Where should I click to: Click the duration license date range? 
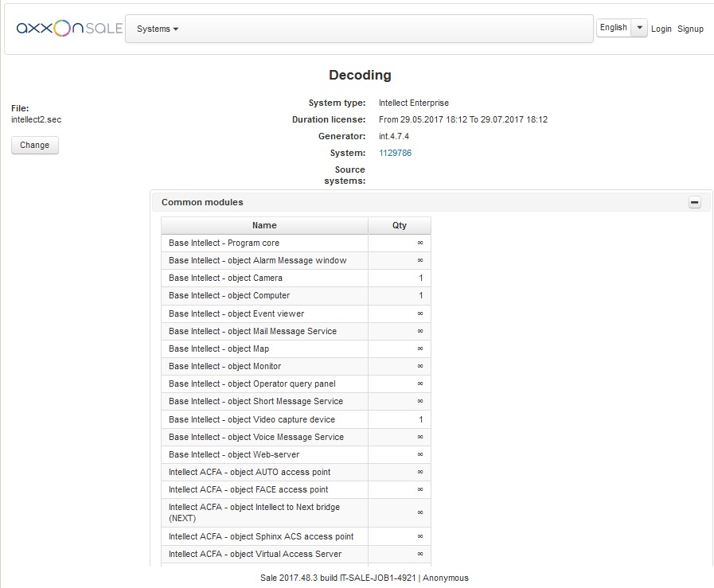(463, 119)
